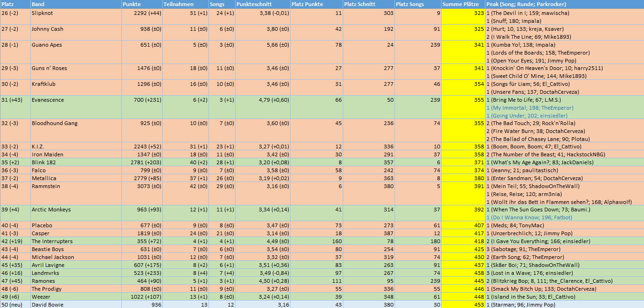
Task: Select yellow sum cell '323'
Action: coord(463,17)
